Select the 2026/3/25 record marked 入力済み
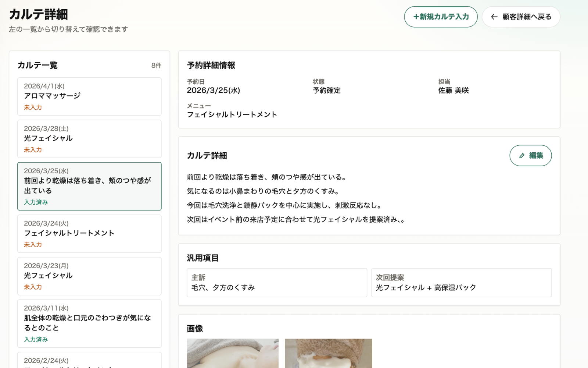The height and width of the screenshot is (368, 588). tap(89, 186)
